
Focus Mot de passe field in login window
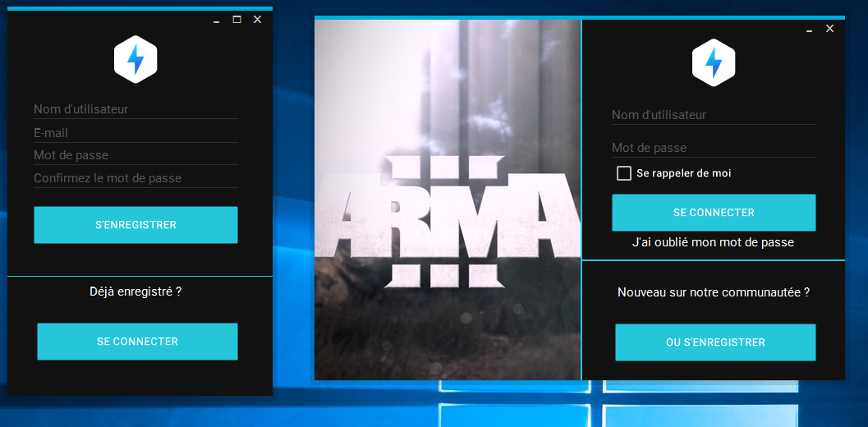714,148
